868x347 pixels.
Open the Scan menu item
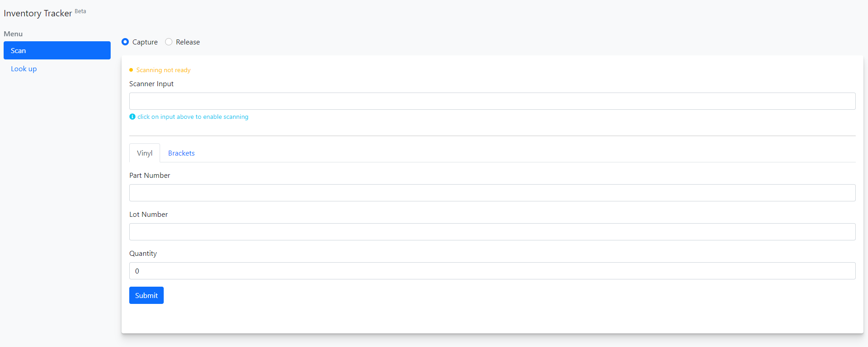coord(57,50)
